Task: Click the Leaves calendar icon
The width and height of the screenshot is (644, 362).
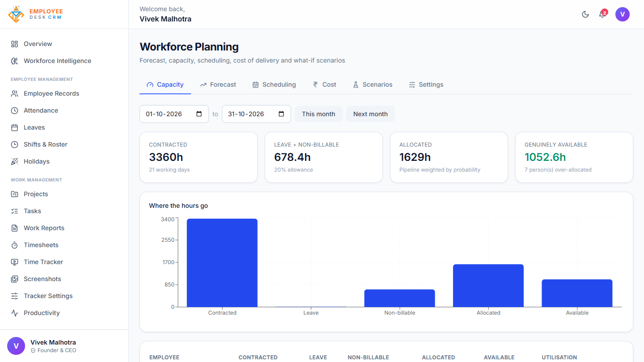Action: 15,127
